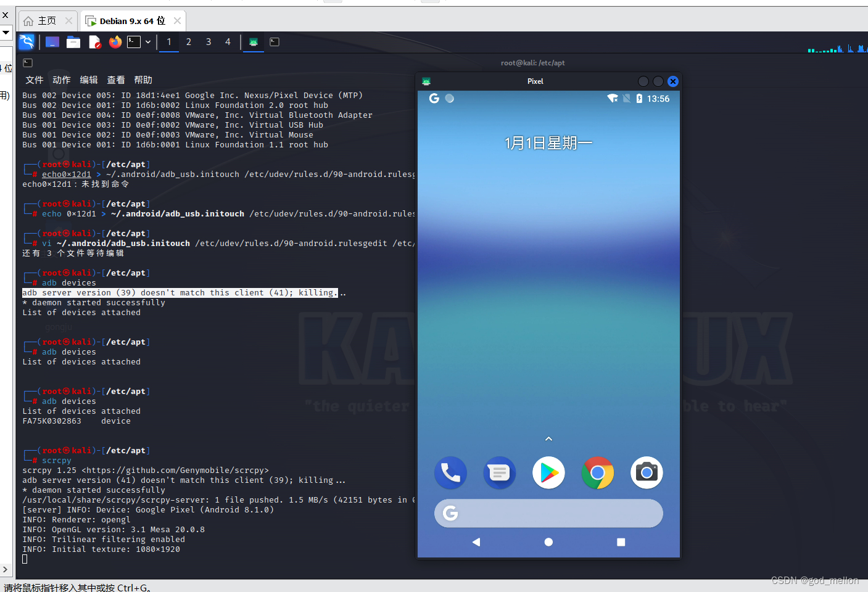Tap the battery charging icon on Pixel
The width and height of the screenshot is (868, 592).
click(x=639, y=99)
